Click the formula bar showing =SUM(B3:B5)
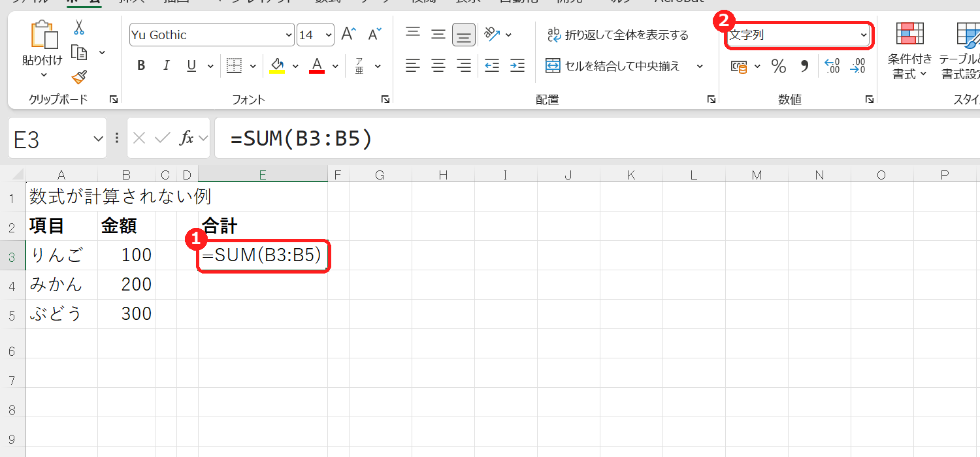Viewport: 980px width, 457px height. pos(597,138)
